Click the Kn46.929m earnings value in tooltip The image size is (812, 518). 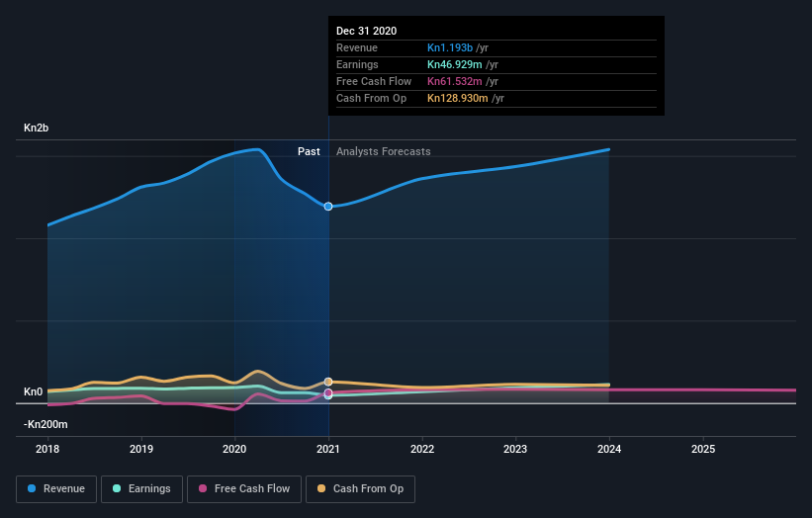click(x=455, y=64)
